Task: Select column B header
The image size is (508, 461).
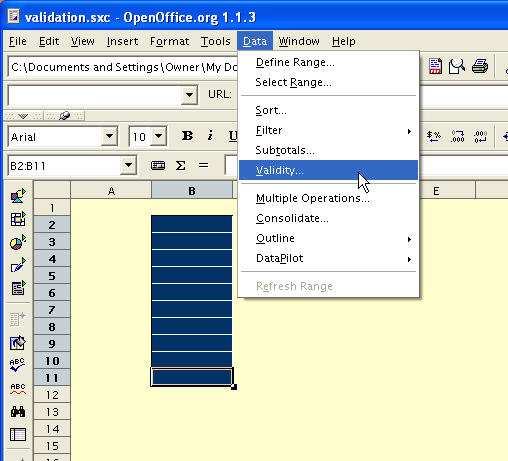Action: click(192, 191)
